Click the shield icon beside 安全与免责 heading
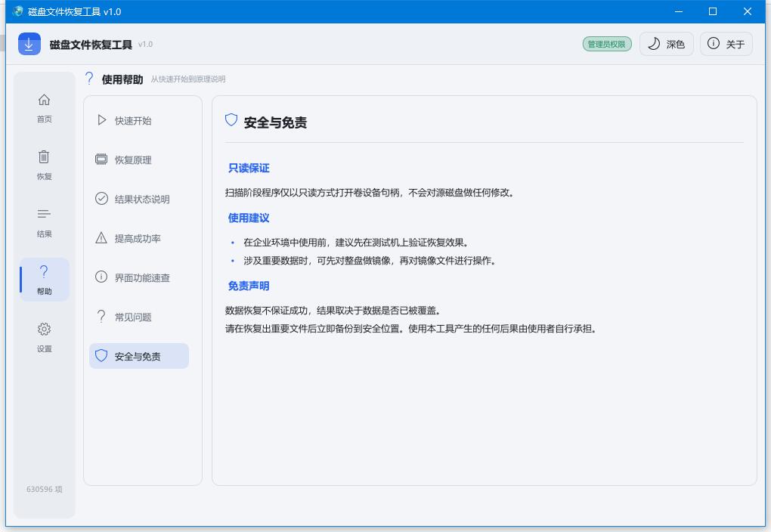Image resolution: width=771 pixels, height=532 pixels. (231, 120)
